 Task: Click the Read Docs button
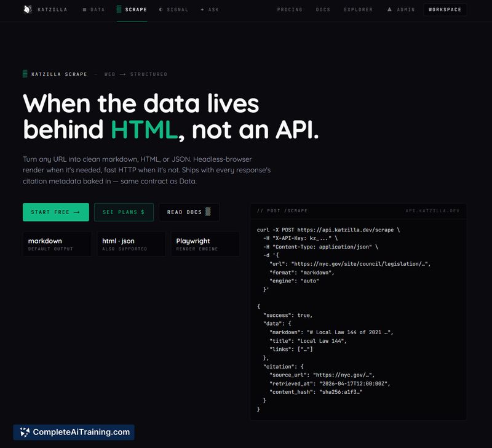click(189, 212)
